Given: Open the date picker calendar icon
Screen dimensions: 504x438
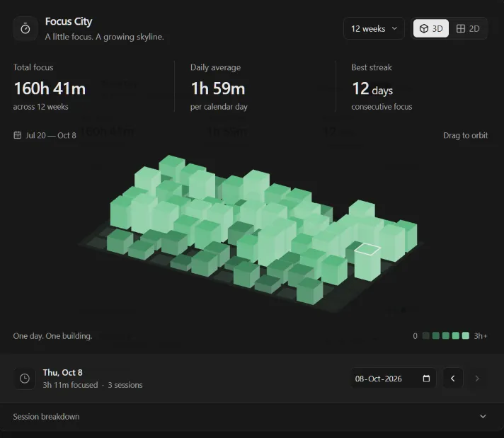Looking at the screenshot, I should click(x=426, y=379).
